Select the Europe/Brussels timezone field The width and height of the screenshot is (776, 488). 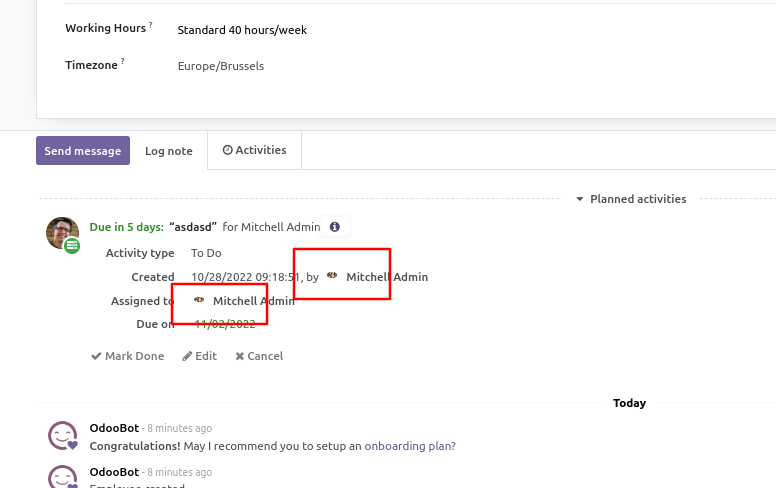pyautogui.click(x=221, y=66)
